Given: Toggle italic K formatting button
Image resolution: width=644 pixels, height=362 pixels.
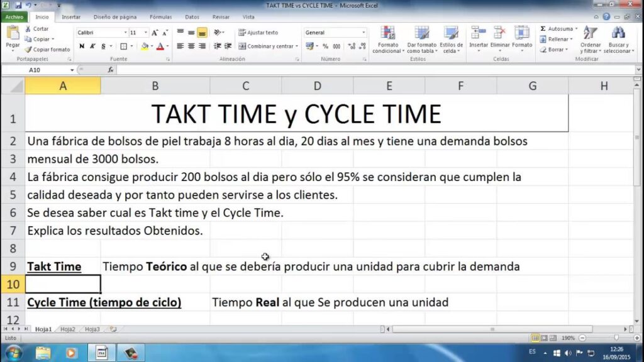Looking at the screenshot, I should [x=92, y=46].
